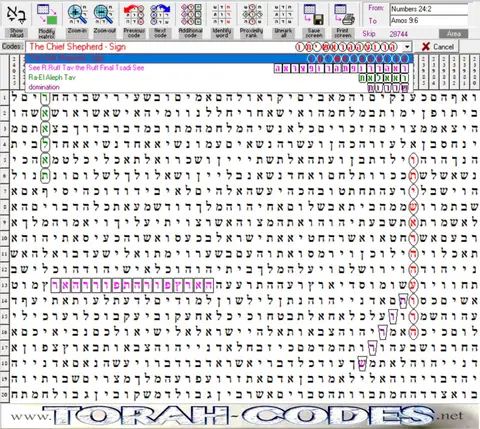Zoom out of the matrix
Image resolution: width=480 pixels, height=429 pixels.
pos(104,20)
